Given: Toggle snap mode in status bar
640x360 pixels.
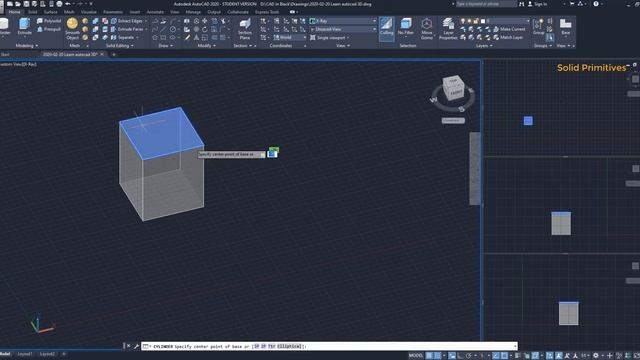Looking at the screenshot, I should pyautogui.click(x=438, y=356).
